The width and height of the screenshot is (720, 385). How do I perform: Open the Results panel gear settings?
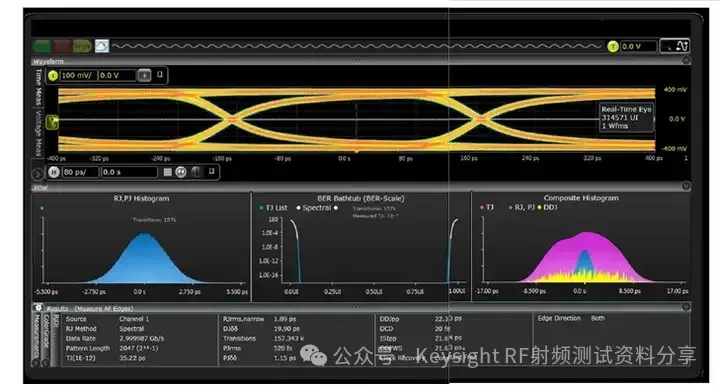(x=39, y=308)
